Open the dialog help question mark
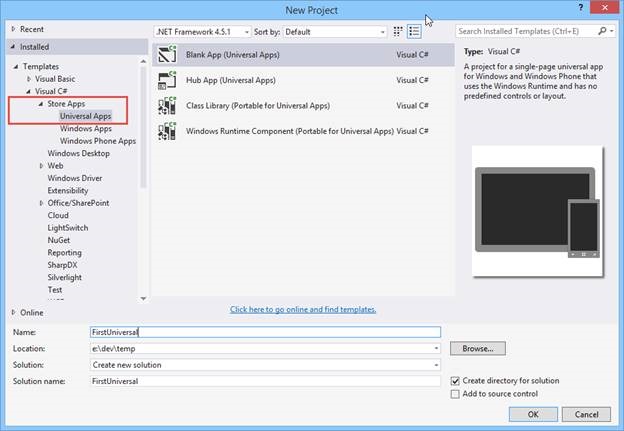The height and width of the screenshot is (431, 624). (x=581, y=7)
